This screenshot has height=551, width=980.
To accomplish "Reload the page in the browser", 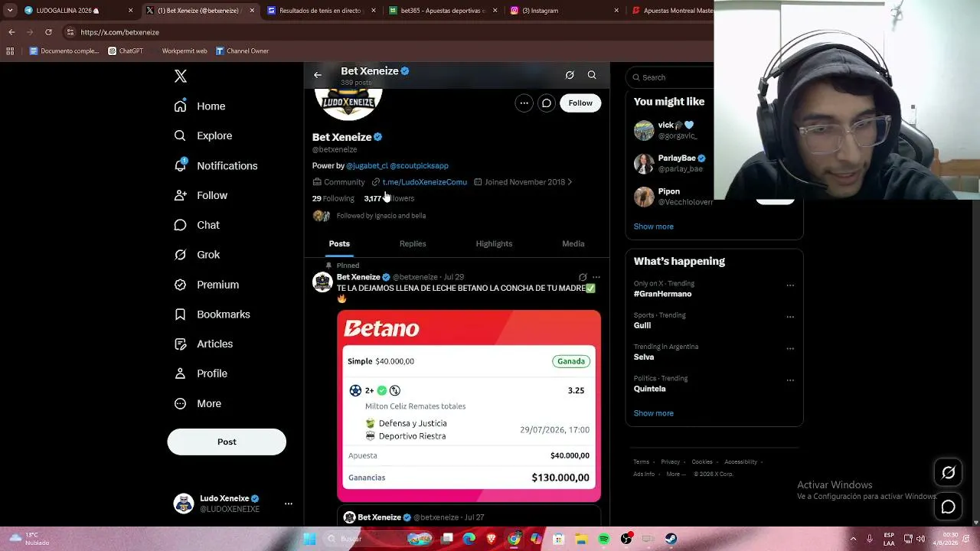I will tap(48, 32).
